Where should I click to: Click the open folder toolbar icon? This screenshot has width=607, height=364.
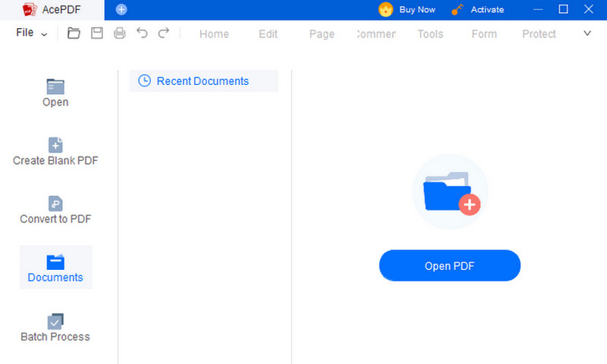pos(74,33)
